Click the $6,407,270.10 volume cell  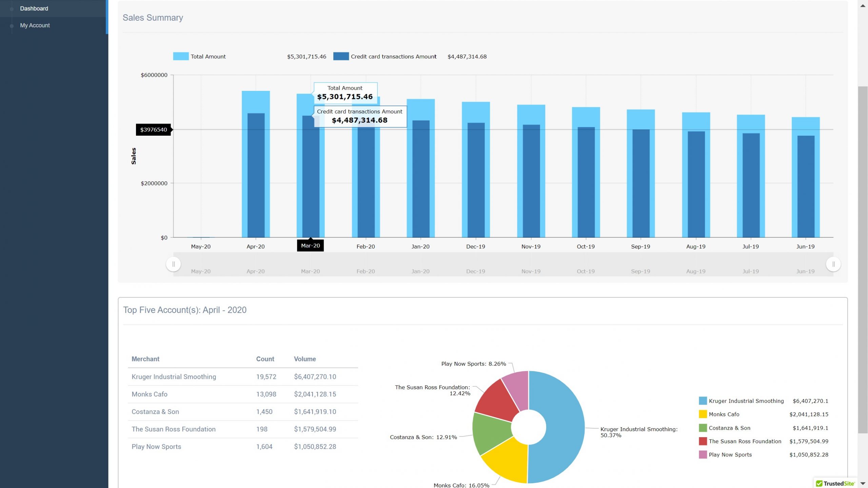tap(315, 377)
